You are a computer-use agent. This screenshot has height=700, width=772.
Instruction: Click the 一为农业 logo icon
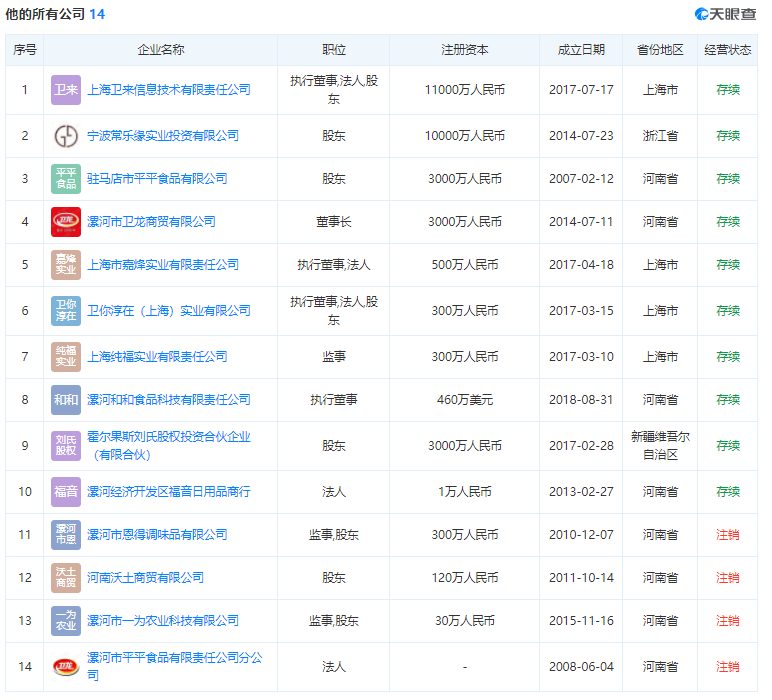point(66,621)
